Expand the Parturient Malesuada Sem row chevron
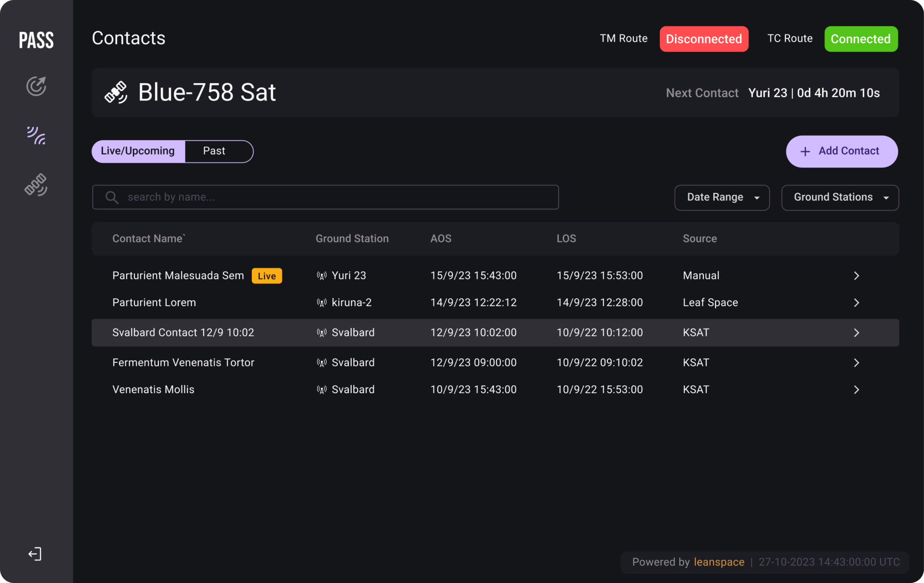This screenshot has height=583, width=924. coord(856,276)
